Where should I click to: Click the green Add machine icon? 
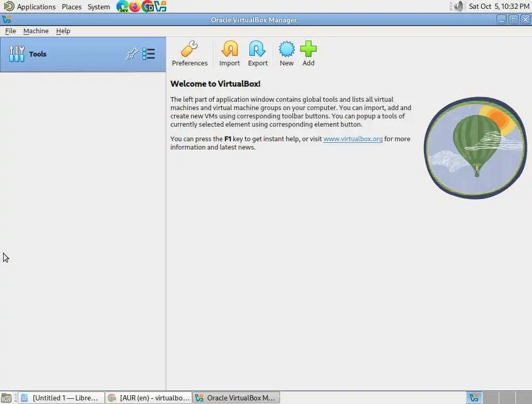(309, 53)
